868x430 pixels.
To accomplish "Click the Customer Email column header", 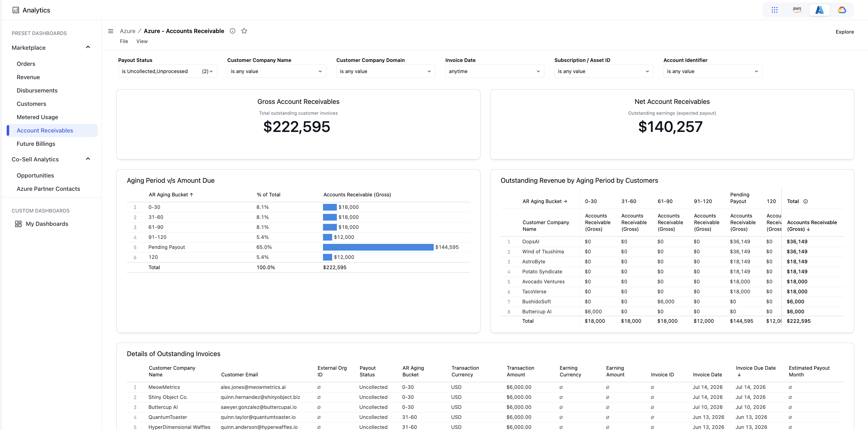I will point(239,375).
